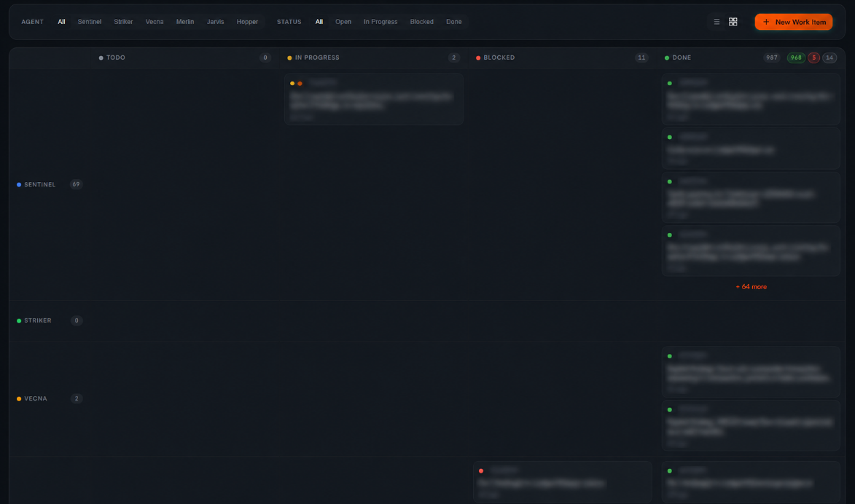Click the 987 Done count badge
This screenshot has height=504, width=855.
coord(772,58)
